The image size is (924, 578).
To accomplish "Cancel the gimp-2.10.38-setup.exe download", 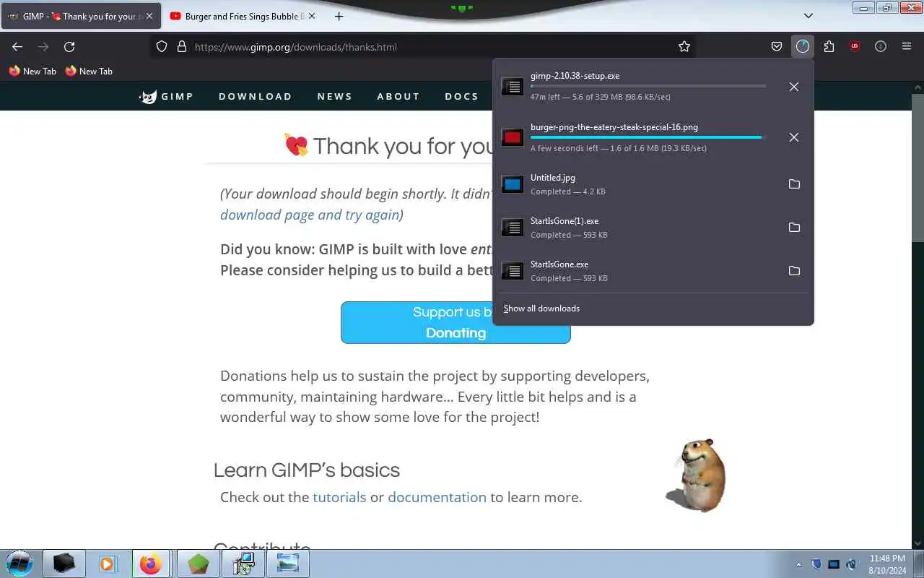I will [x=794, y=87].
